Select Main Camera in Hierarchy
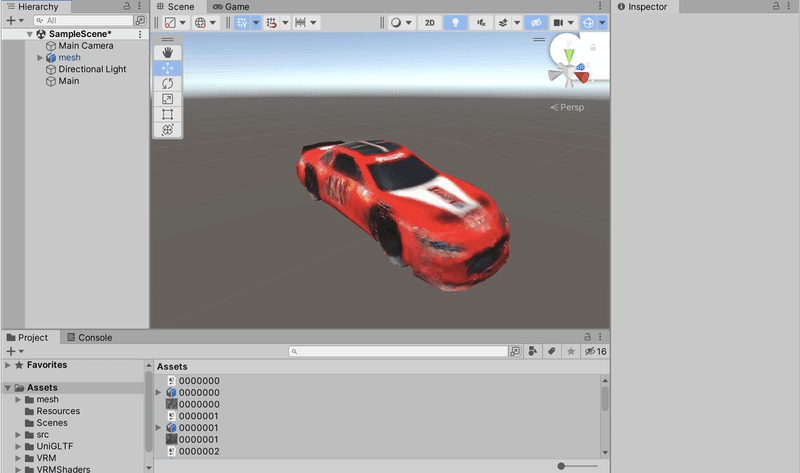 pyautogui.click(x=86, y=46)
